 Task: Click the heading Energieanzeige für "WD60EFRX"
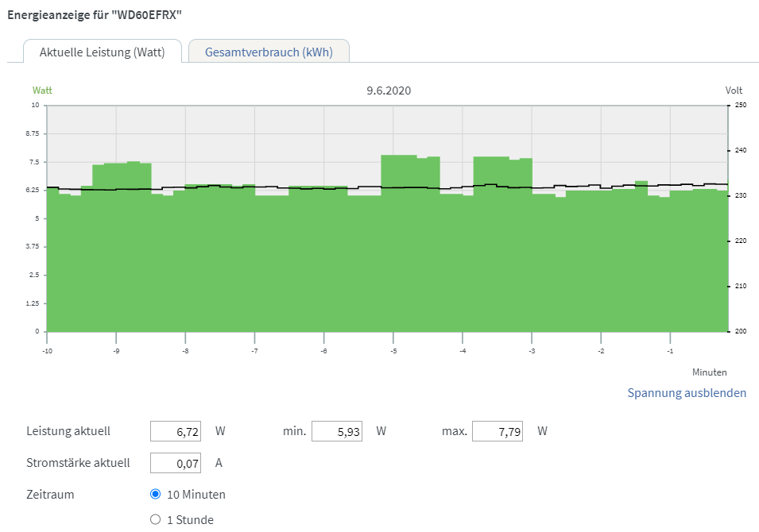tap(95, 14)
